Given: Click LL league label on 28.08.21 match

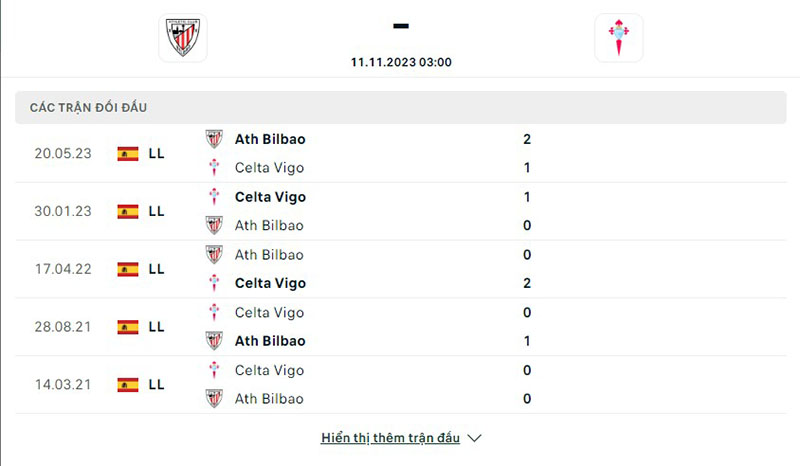Looking at the screenshot, I should pyautogui.click(x=156, y=327).
